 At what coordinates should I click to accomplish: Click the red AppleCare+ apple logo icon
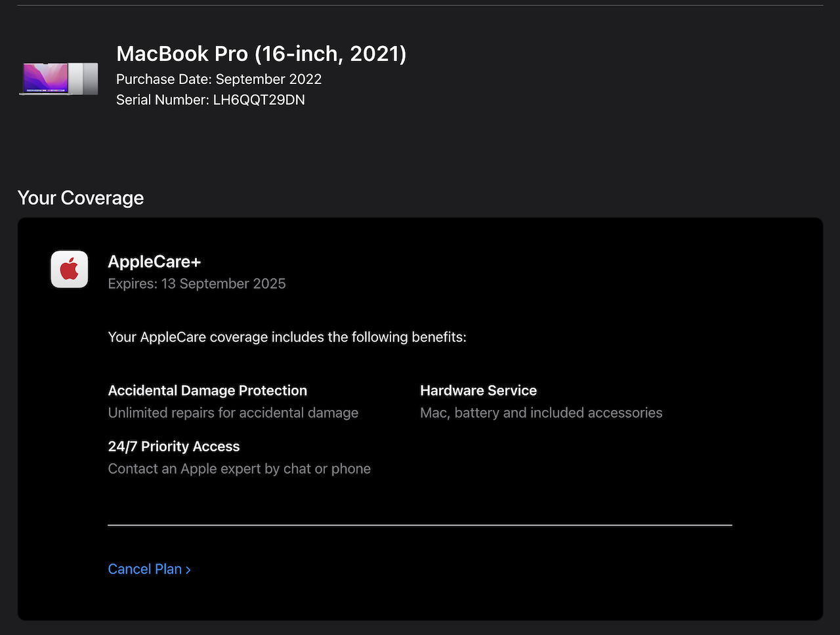[70, 269]
